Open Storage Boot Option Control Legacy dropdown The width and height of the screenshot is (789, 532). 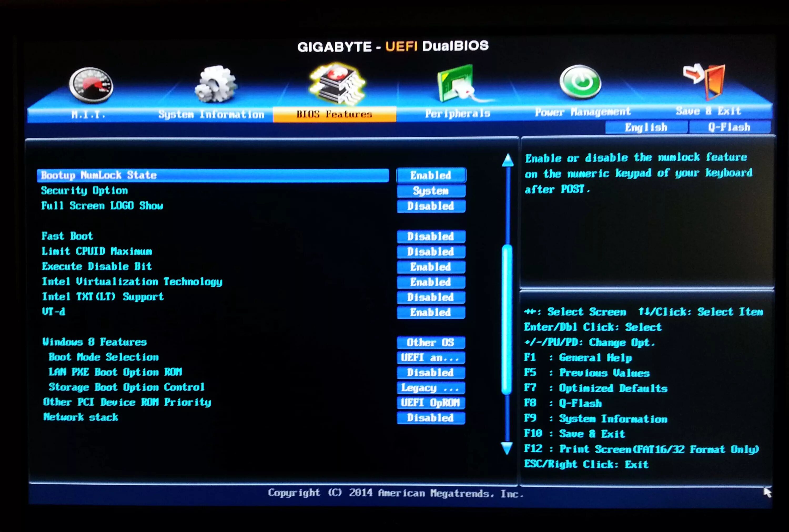431,388
